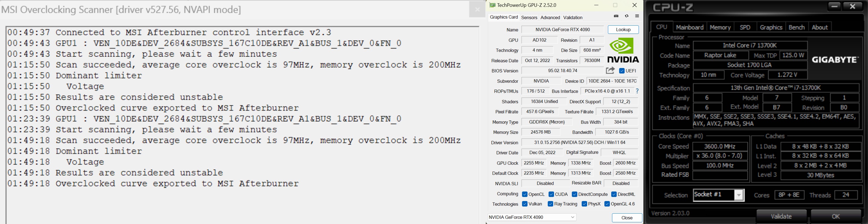Toggle the DirectML checkbox
Viewport: 868px width, 224px height.
point(614,194)
